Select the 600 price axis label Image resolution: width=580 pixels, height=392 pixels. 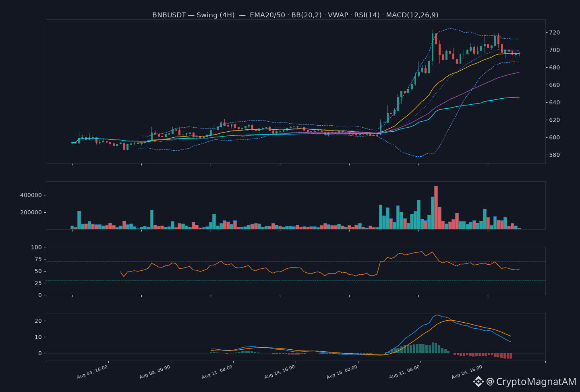[x=554, y=137]
